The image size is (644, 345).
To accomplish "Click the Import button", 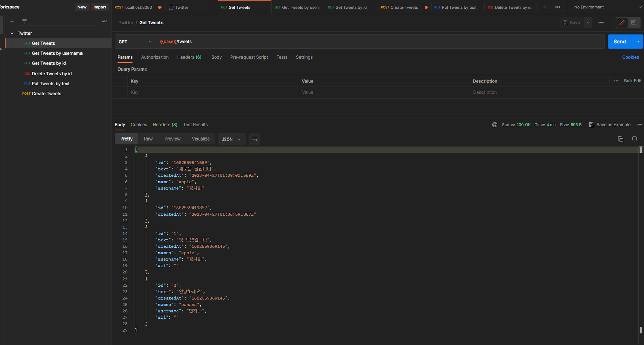I will coord(100,7).
